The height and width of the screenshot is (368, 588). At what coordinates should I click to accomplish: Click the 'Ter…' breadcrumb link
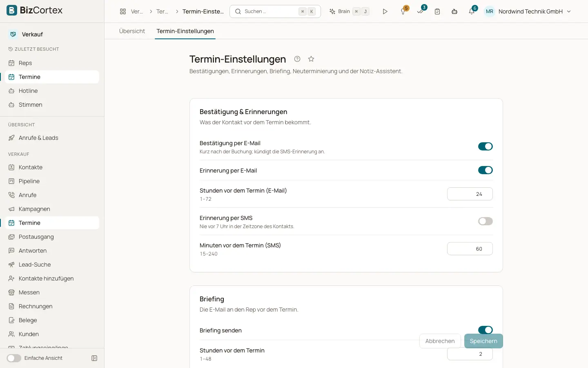(163, 11)
